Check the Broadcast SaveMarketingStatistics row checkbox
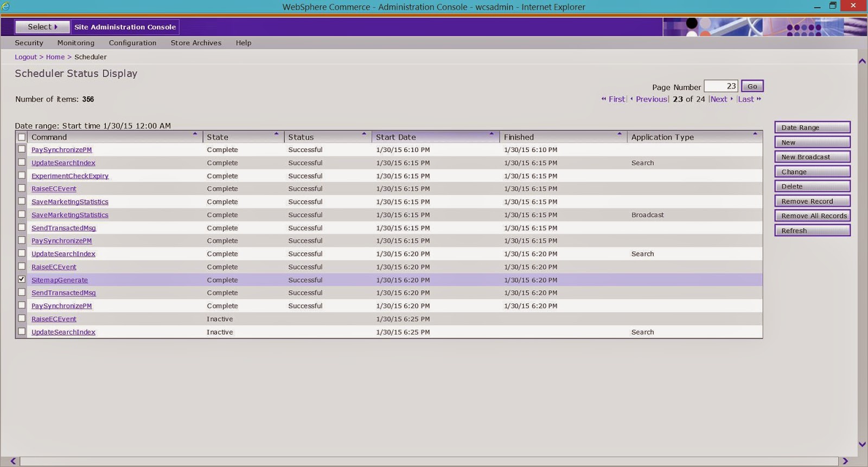This screenshot has height=467, width=868. (x=22, y=214)
